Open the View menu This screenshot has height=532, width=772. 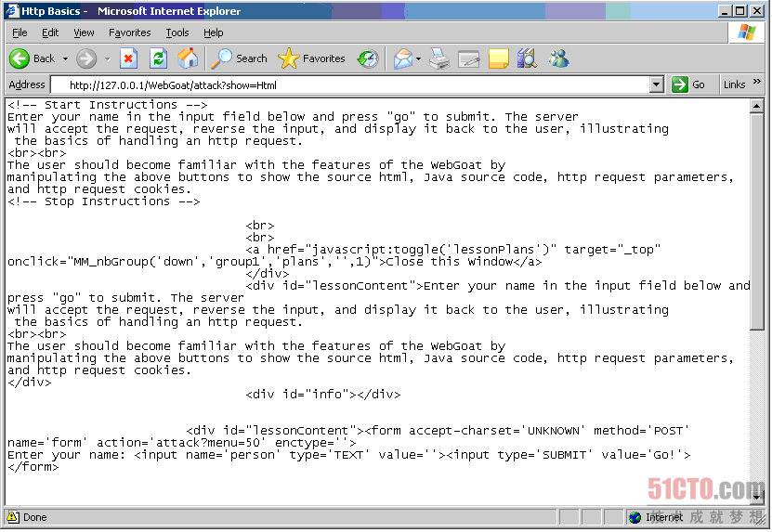[84, 32]
